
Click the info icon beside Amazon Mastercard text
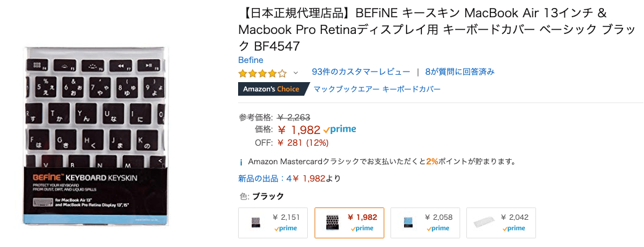(x=241, y=162)
